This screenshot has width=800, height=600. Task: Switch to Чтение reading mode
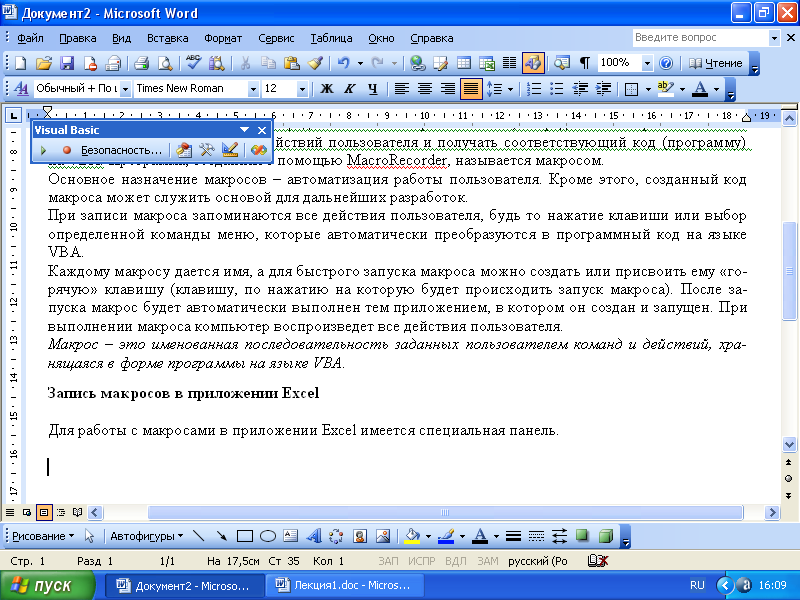click(716, 63)
